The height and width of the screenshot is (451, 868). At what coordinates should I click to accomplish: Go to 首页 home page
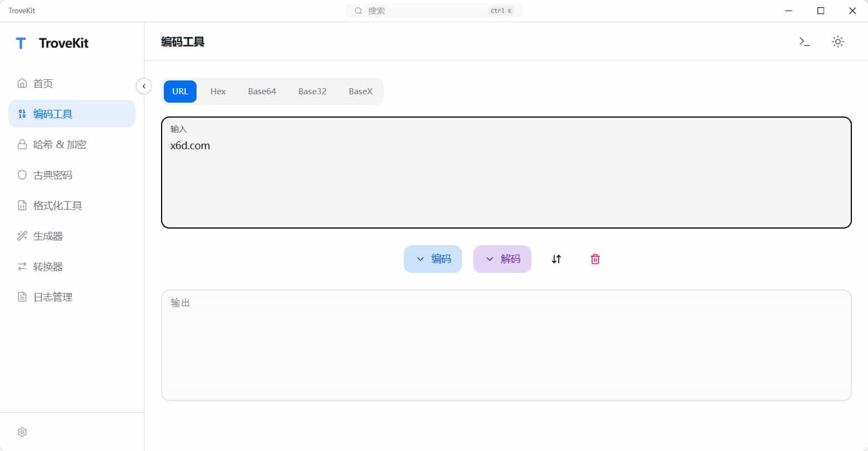[x=44, y=83]
